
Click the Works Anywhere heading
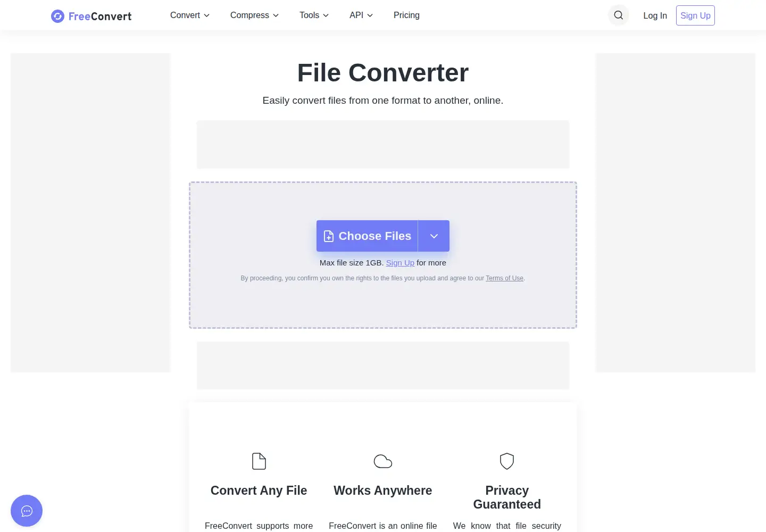click(383, 491)
